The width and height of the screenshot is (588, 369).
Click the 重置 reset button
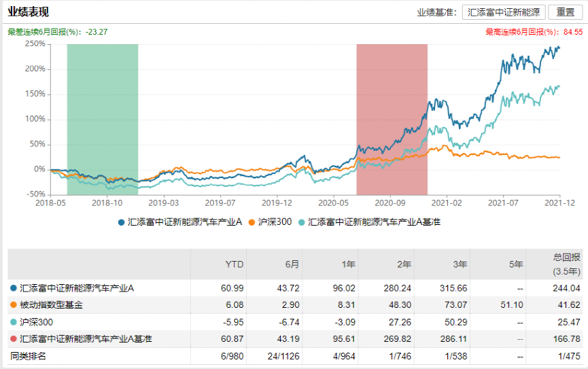[x=566, y=12]
